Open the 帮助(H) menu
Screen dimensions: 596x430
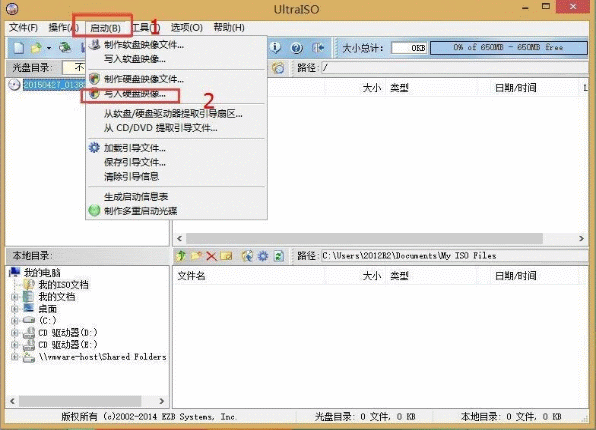click(229, 28)
